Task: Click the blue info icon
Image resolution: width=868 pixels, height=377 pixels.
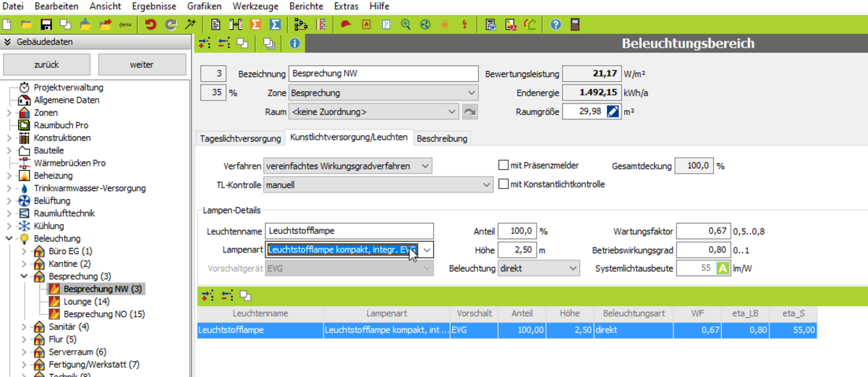Action: tap(294, 43)
